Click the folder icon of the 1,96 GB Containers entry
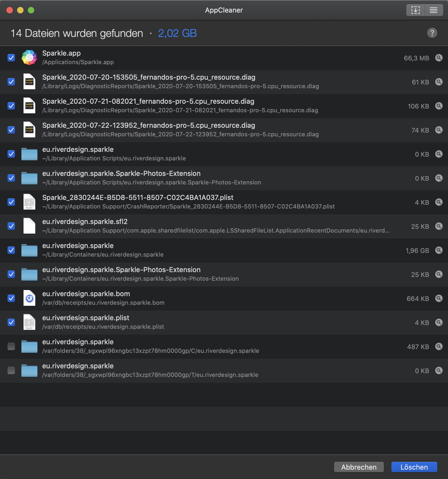 [29, 250]
